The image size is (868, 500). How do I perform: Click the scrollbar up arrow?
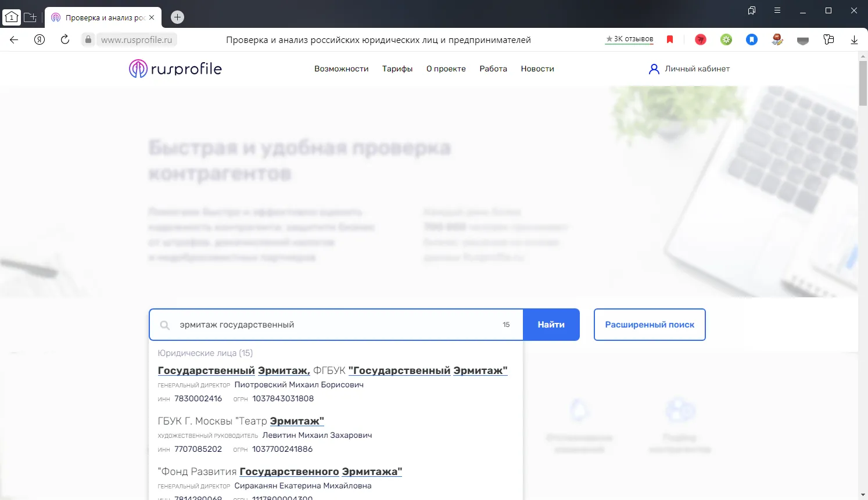(863, 56)
